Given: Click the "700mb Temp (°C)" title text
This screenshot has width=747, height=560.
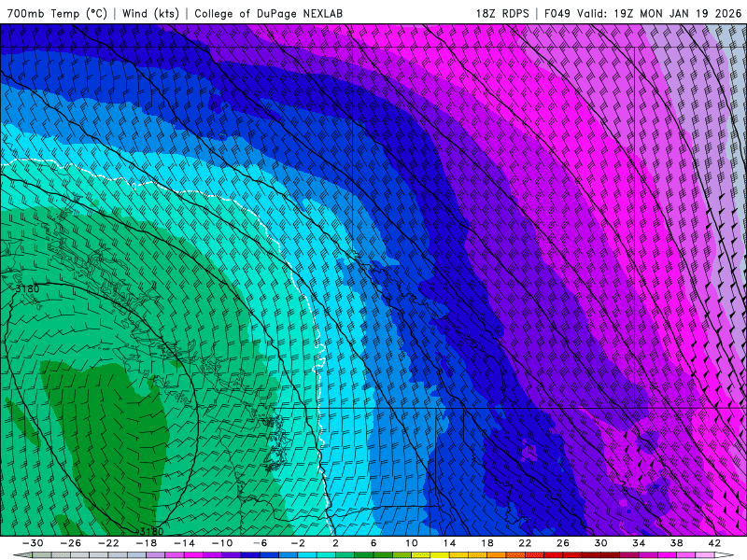Looking at the screenshot, I should (x=57, y=13).
